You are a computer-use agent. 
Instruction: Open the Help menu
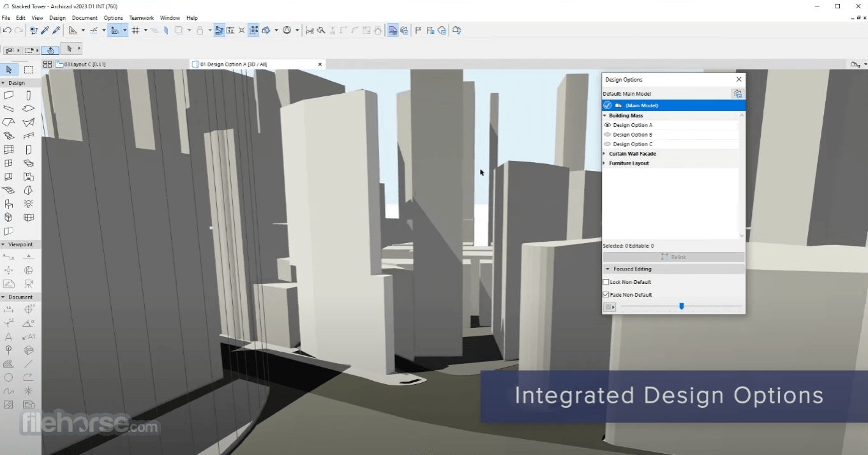pyautogui.click(x=192, y=18)
